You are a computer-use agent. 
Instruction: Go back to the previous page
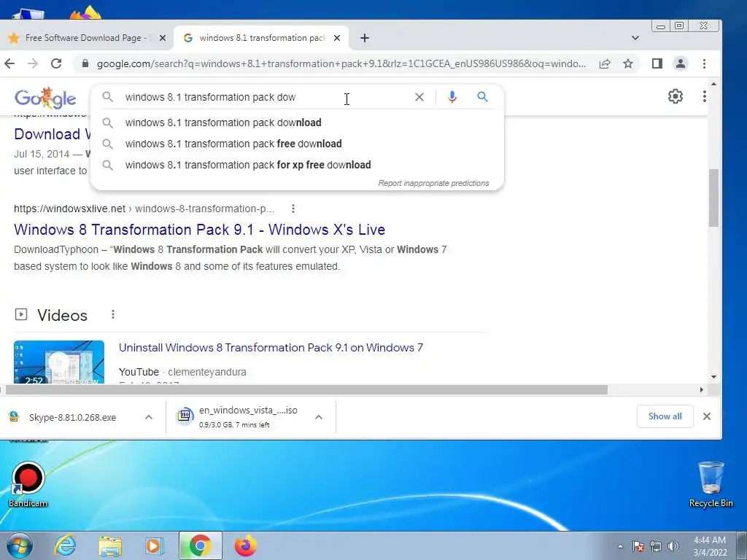9,63
